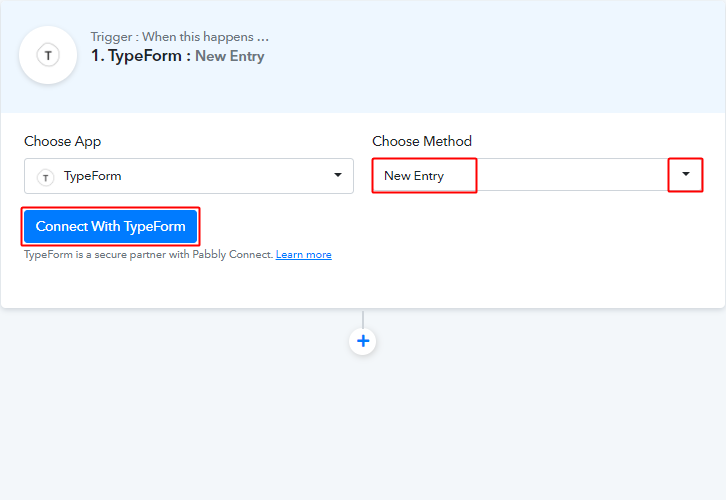
Task: Click the 'Choose App' label
Action: 63,141
